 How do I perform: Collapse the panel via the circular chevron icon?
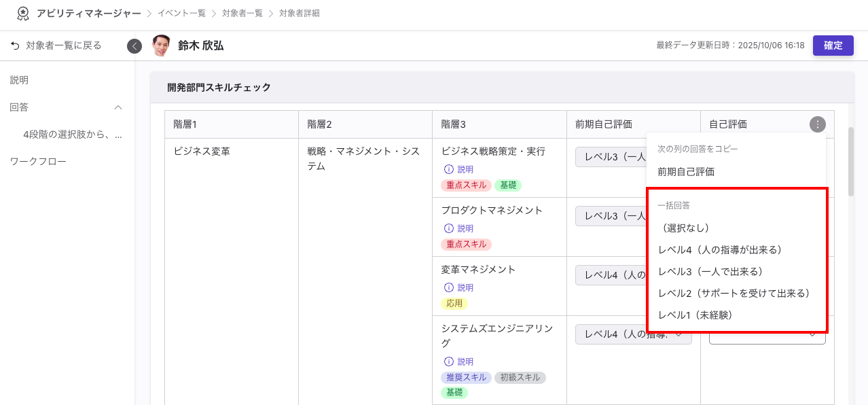click(134, 46)
